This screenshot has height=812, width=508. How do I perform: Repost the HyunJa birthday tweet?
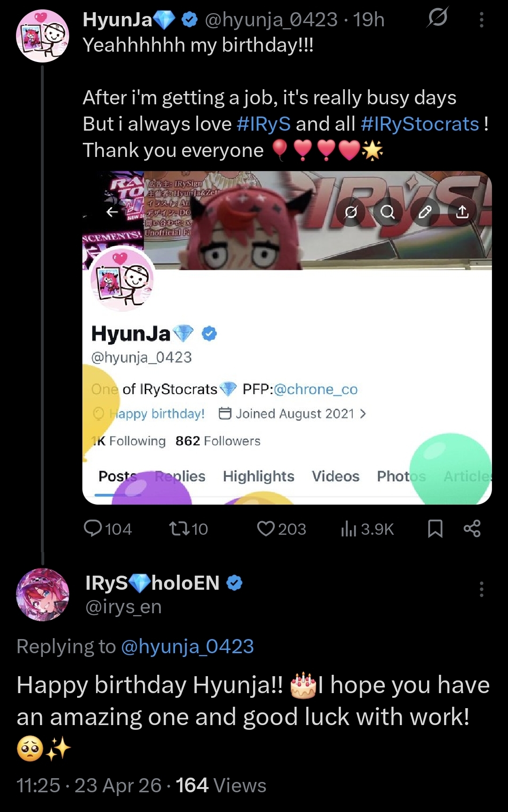pyautogui.click(x=188, y=529)
